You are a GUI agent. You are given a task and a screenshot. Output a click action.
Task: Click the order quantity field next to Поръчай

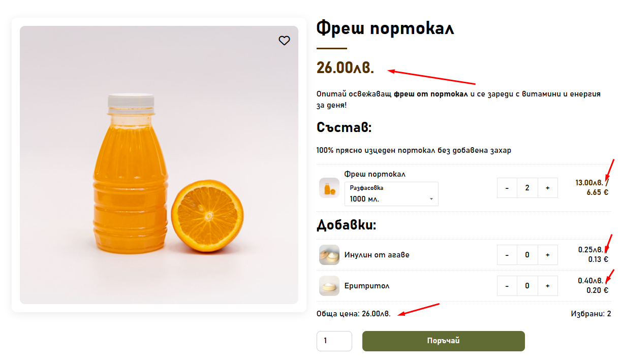pyautogui.click(x=334, y=341)
